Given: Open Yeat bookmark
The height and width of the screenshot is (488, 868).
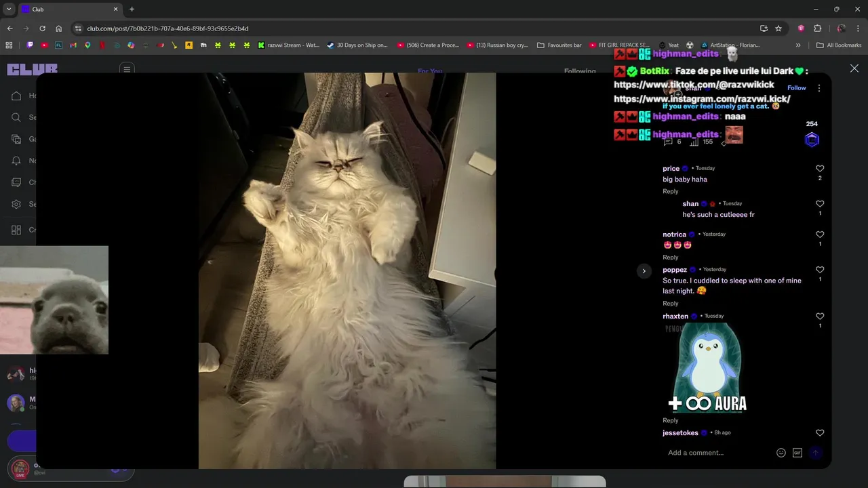Looking at the screenshot, I should click(669, 45).
